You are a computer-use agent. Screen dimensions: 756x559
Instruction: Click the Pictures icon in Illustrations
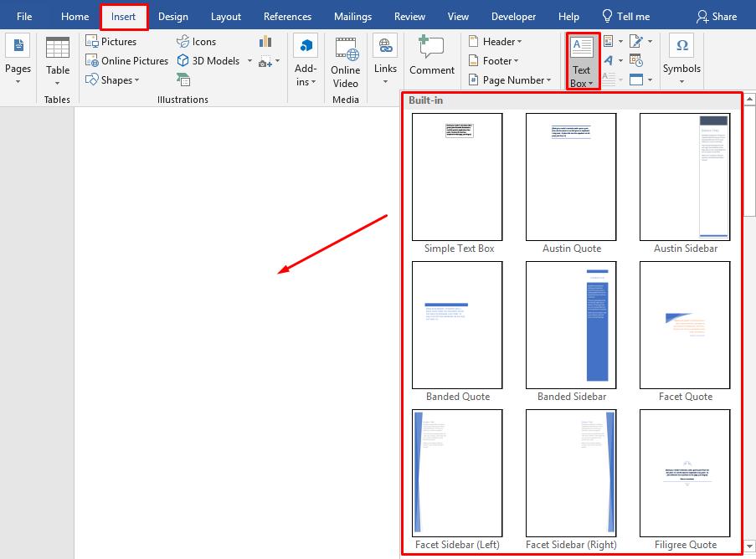(93, 42)
